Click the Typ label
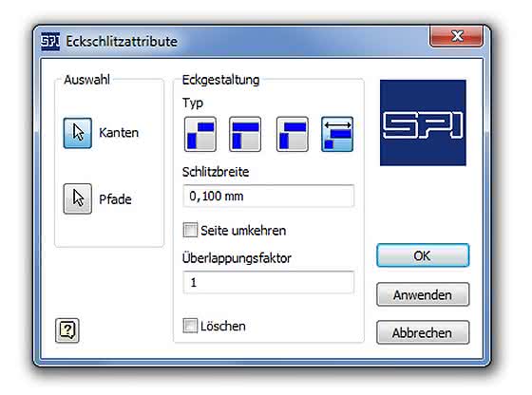532x395 pixels. (x=192, y=103)
